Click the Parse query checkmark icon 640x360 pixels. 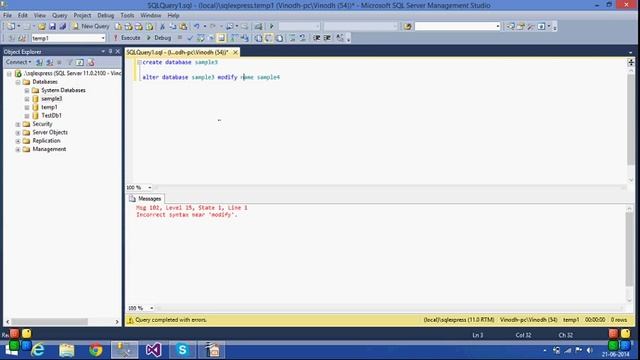coord(190,38)
